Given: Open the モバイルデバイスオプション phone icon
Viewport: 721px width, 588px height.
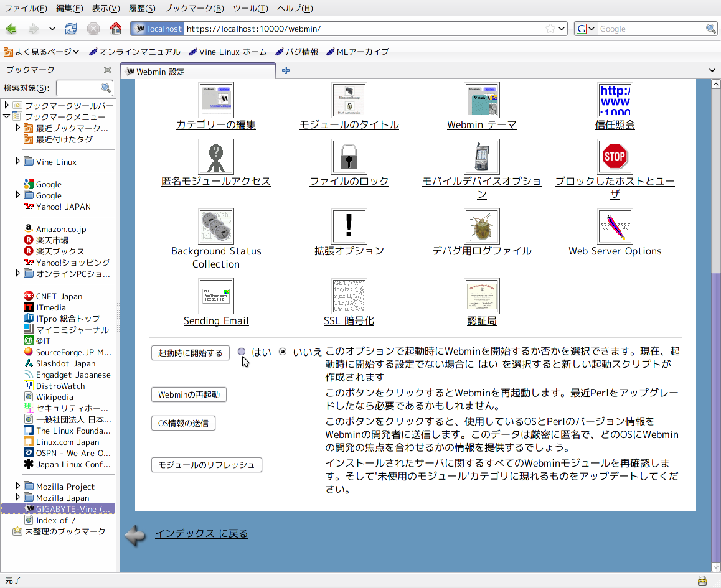Looking at the screenshot, I should (x=481, y=157).
